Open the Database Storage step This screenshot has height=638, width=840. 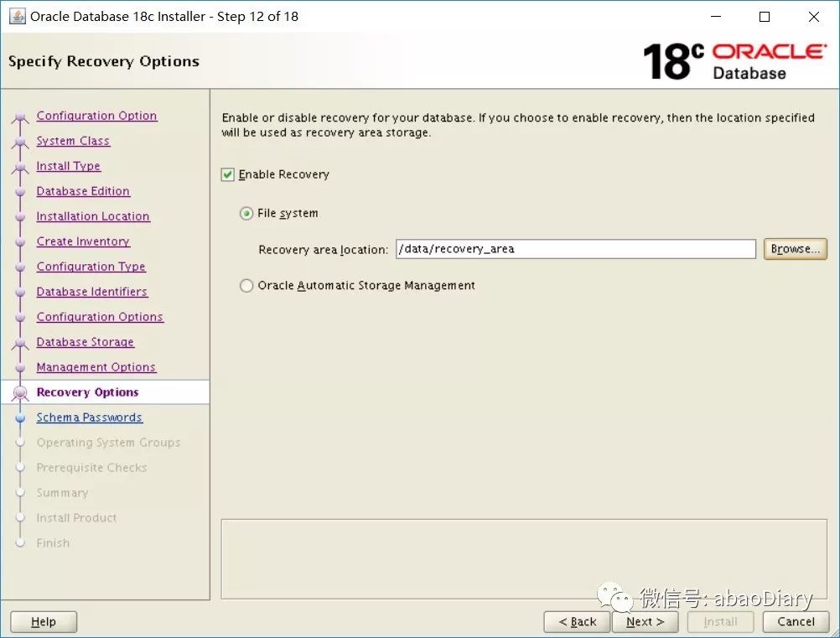(86, 342)
